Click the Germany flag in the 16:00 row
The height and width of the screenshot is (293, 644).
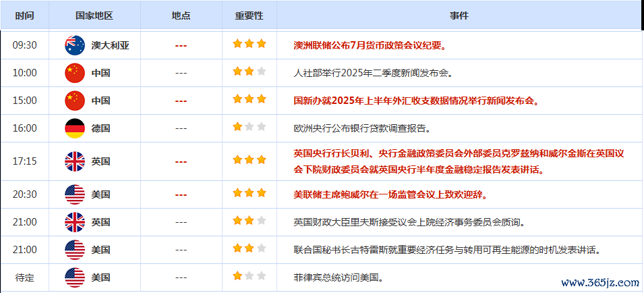point(75,128)
